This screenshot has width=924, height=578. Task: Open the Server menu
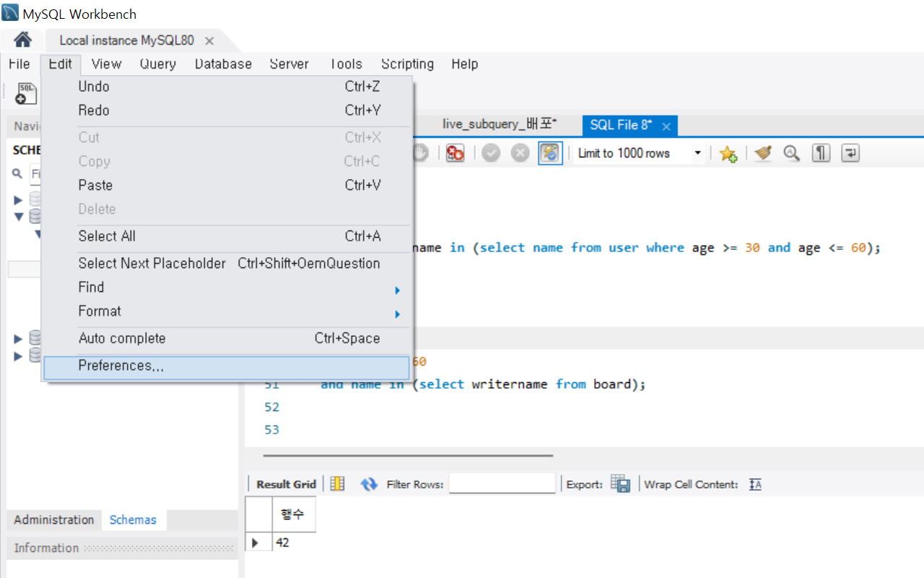coord(289,64)
